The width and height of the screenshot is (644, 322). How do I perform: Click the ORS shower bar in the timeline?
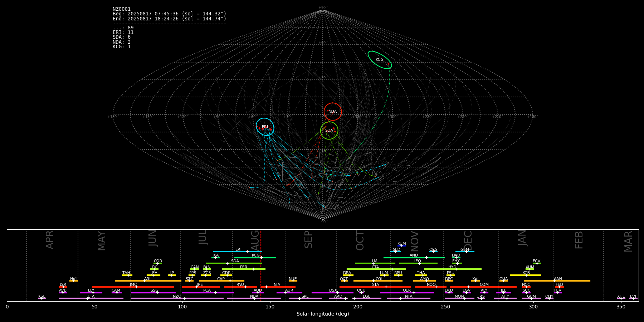[x=433, y=252]
